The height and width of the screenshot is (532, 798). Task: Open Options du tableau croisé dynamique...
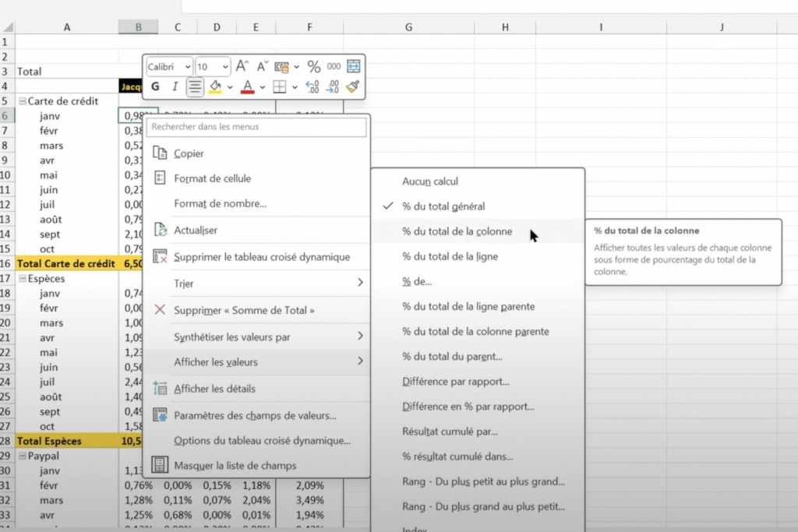(x=256, y=440)
